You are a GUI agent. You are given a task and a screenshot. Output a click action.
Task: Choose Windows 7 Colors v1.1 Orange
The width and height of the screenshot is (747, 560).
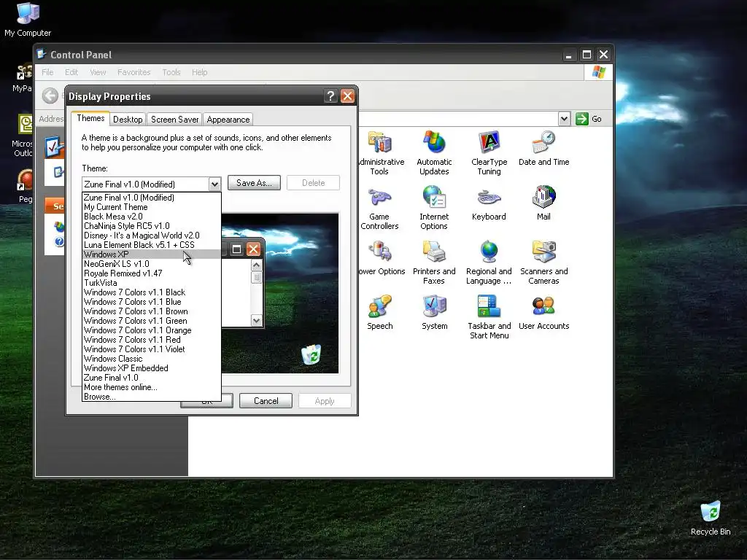coord(152,330)
